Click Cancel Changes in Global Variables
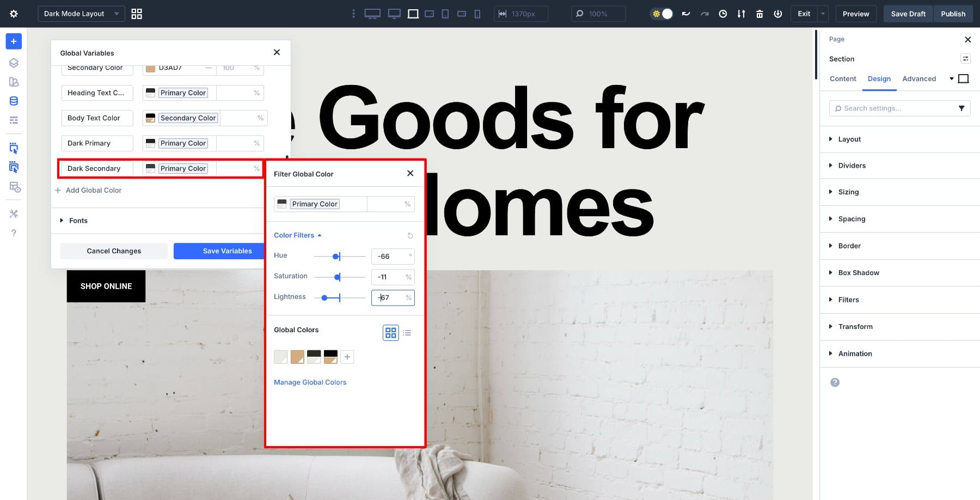This screenshot has width=980, height=500. click(x=114, y=251)
